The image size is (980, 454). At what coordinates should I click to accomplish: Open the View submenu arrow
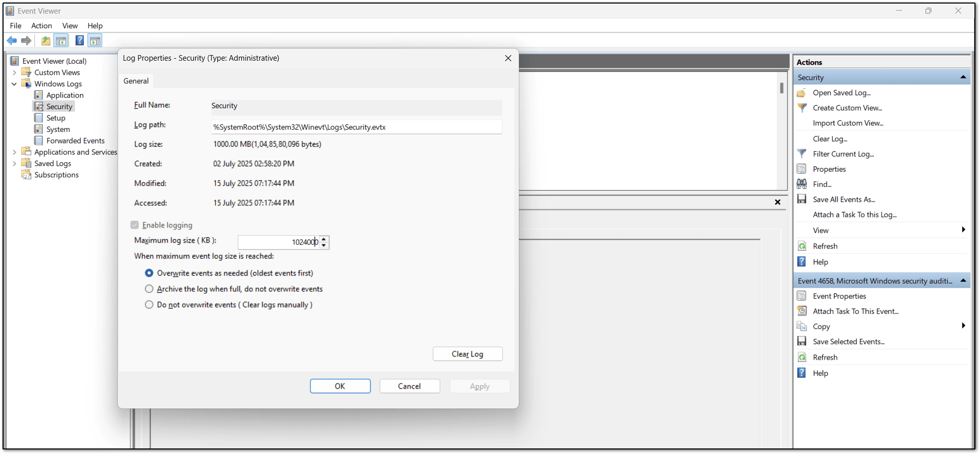tap(963, 230)
